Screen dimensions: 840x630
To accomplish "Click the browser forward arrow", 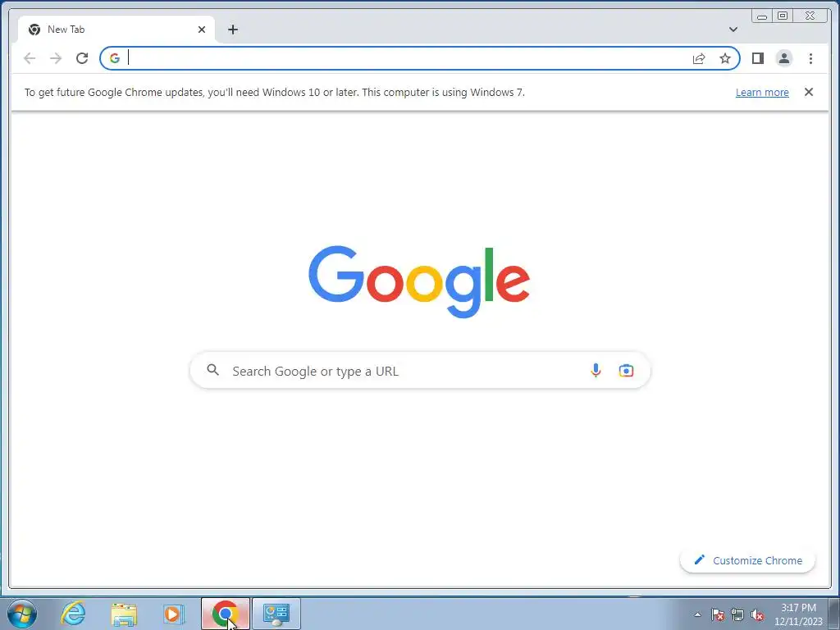I will [x=56, y=58].
